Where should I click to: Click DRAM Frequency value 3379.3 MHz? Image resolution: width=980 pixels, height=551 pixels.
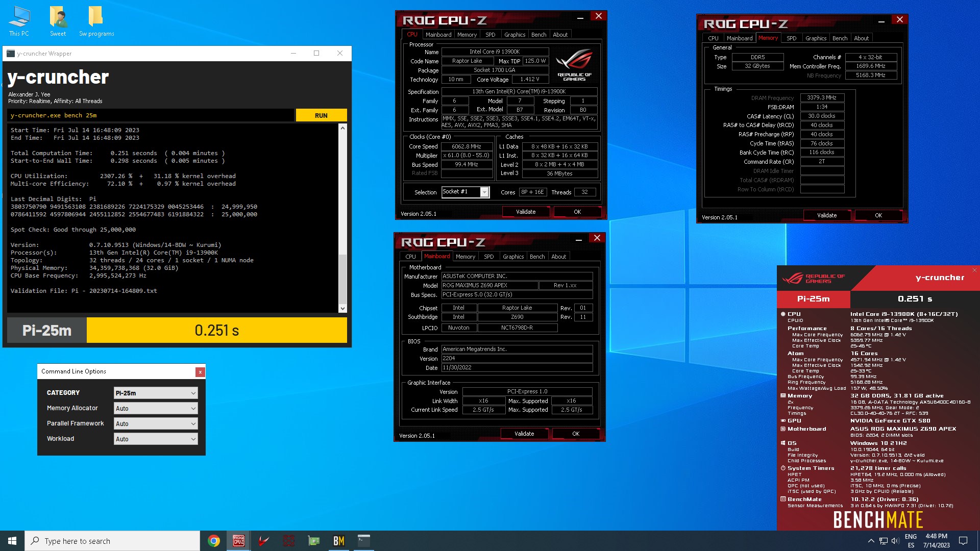click(x=822, y=97)
